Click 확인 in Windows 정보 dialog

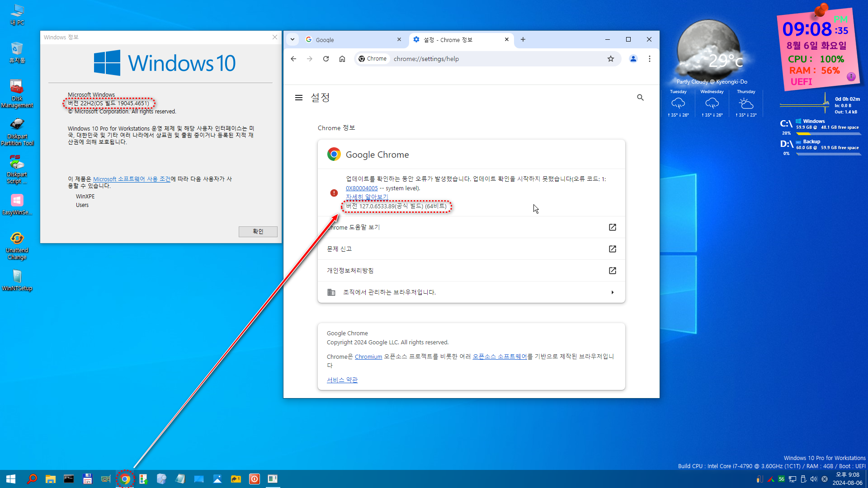[x=258, y=231]
